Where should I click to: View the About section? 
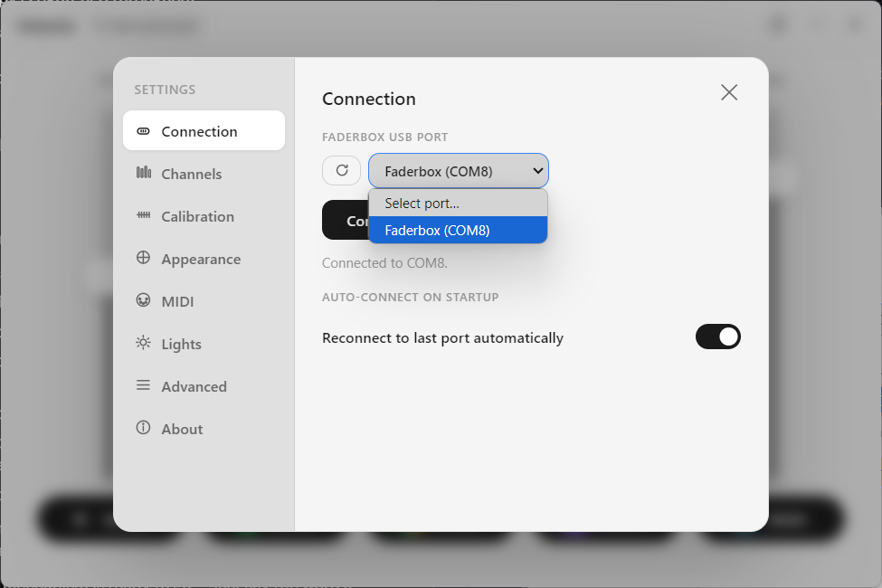click(204, 429)
